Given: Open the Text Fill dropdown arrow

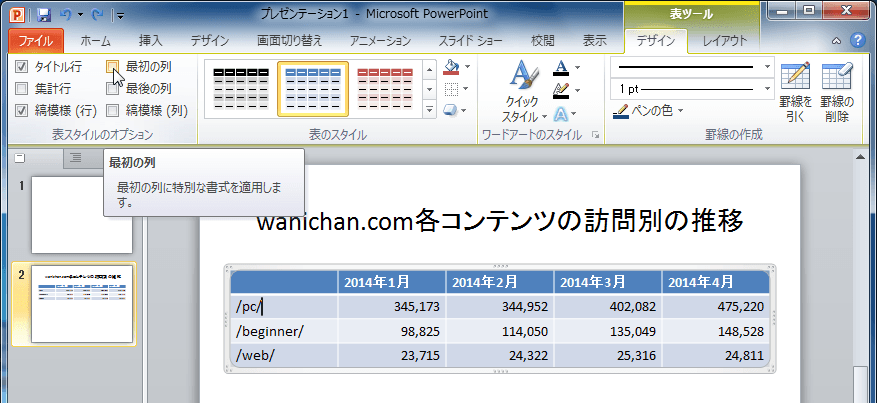Looking at the screenshot, I should pos(578,68).
